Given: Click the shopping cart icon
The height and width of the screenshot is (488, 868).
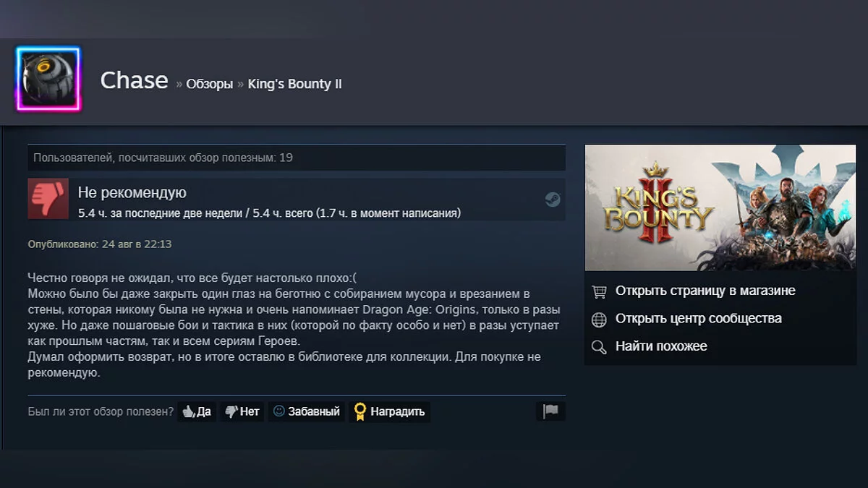Looking at the screenshot, I should pos(599,291).
